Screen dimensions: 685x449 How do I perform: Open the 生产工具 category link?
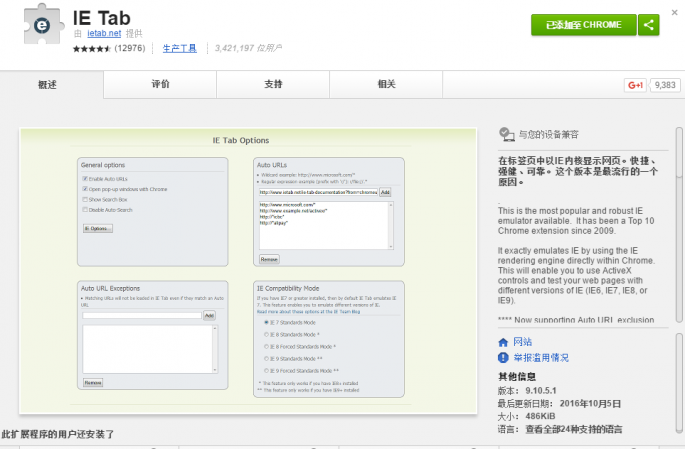tap(179, 47)
